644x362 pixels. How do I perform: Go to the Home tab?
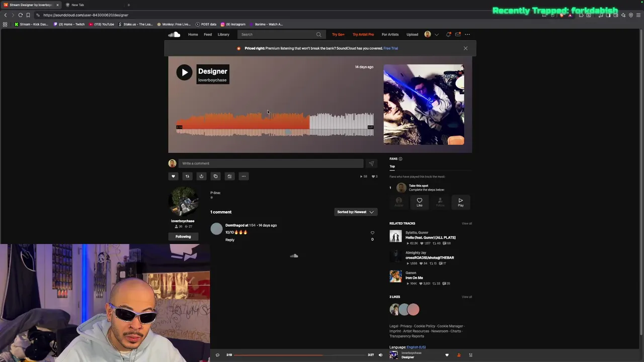tap(193, 35)
